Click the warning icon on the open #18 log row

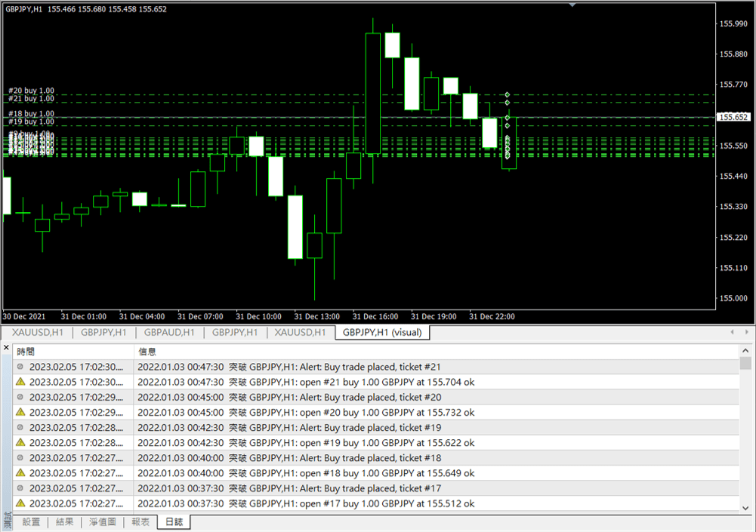point(21,473)
